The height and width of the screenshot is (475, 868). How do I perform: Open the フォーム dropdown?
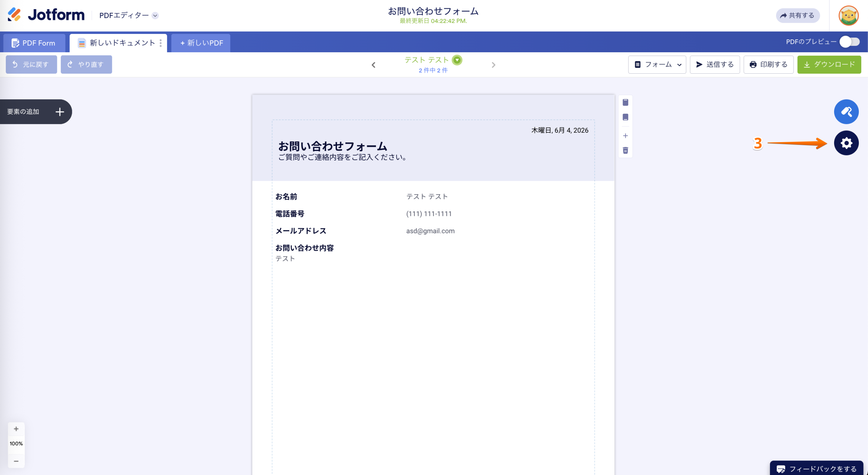[x=657, y=64]
